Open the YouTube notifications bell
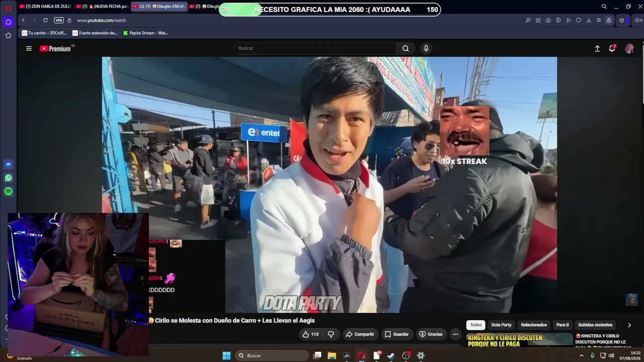The width and height of the screenshot is (644, 362). pyautogui.click(x=612, y=48)
